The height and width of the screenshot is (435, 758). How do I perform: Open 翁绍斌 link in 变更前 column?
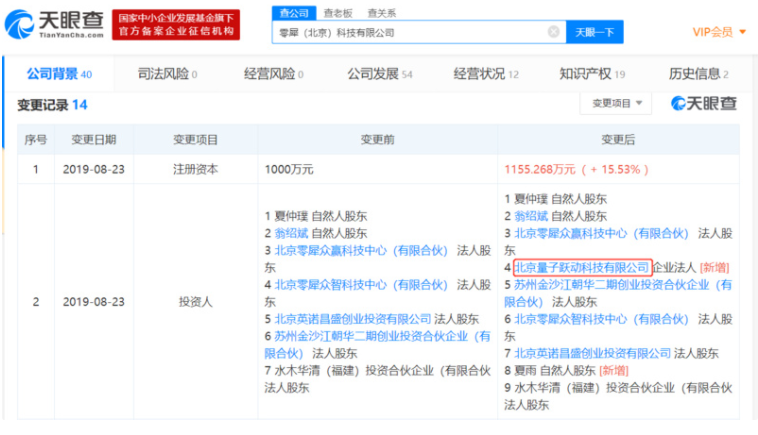pyautogui.click(x=291, y=233)
